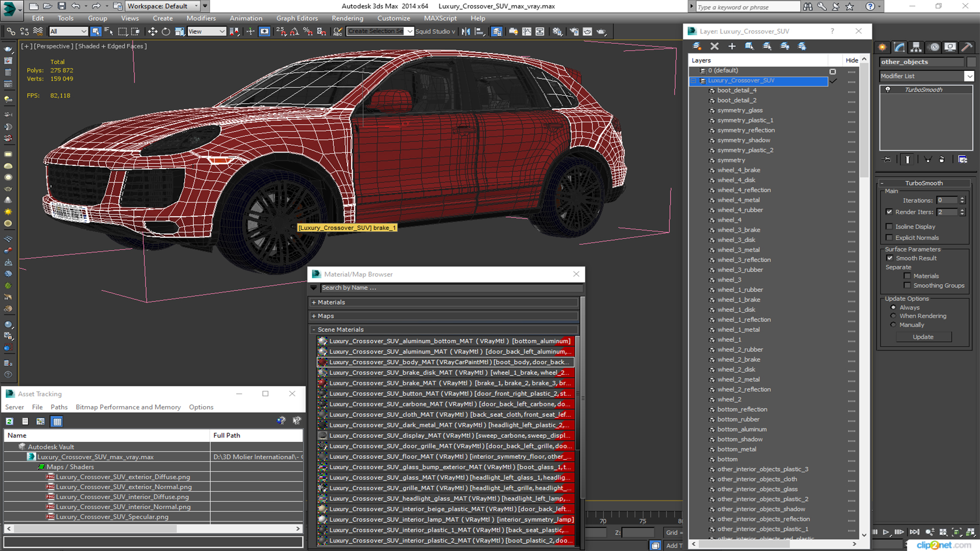Screen dimensions: 980x551
Task: Open the Modifiers menu
Action: pyautogui.click(x=201, y=18)
